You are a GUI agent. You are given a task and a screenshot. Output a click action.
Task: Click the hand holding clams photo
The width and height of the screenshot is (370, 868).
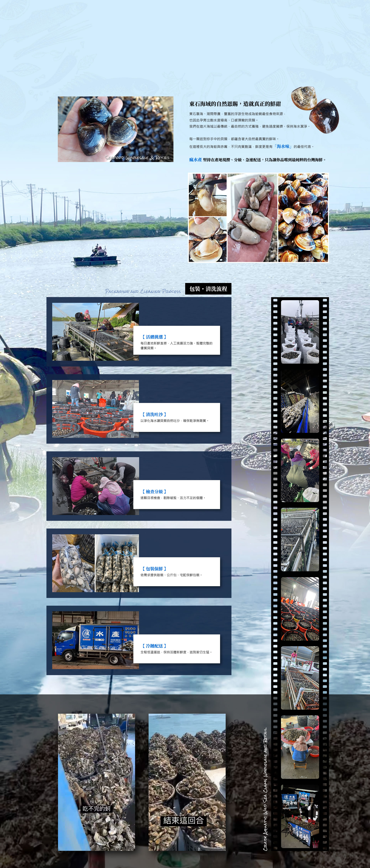click(x=115, y=129)
